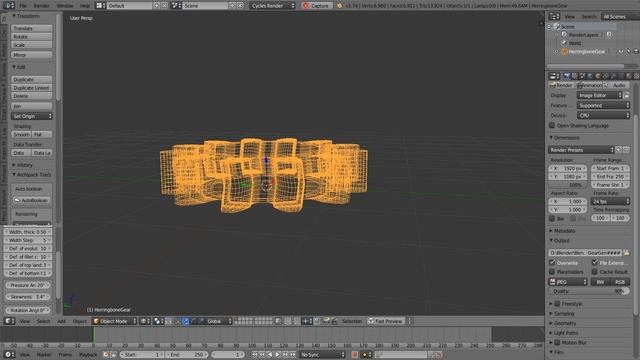Toggle HerringboneGear selectability cursor icon

pos(628,51)
